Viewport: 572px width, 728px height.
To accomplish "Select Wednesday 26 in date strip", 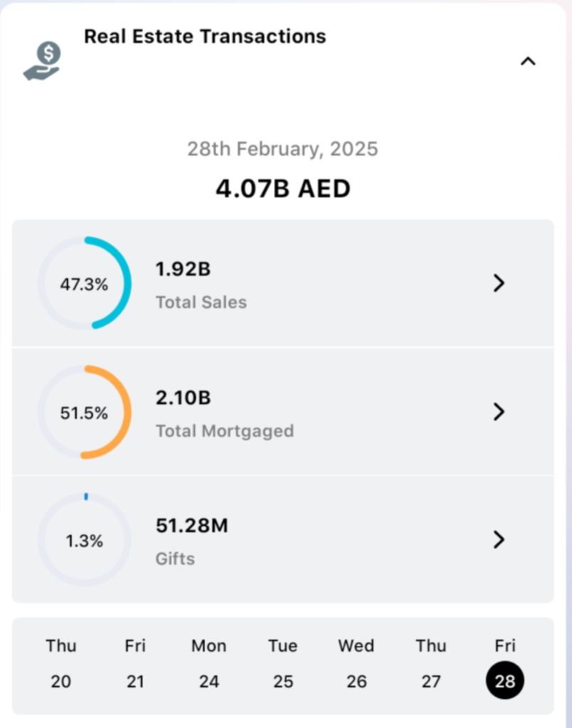I will click(x=356, y=663).
